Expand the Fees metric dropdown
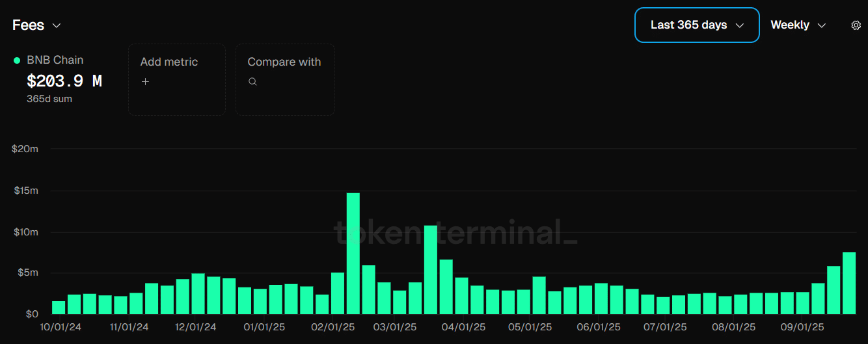 tap(37, 25)
